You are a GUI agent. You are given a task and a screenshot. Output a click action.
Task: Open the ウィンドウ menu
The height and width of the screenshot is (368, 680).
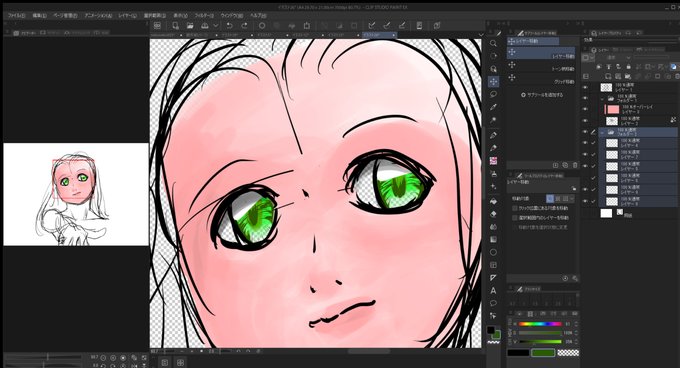[x=231, y=16]
